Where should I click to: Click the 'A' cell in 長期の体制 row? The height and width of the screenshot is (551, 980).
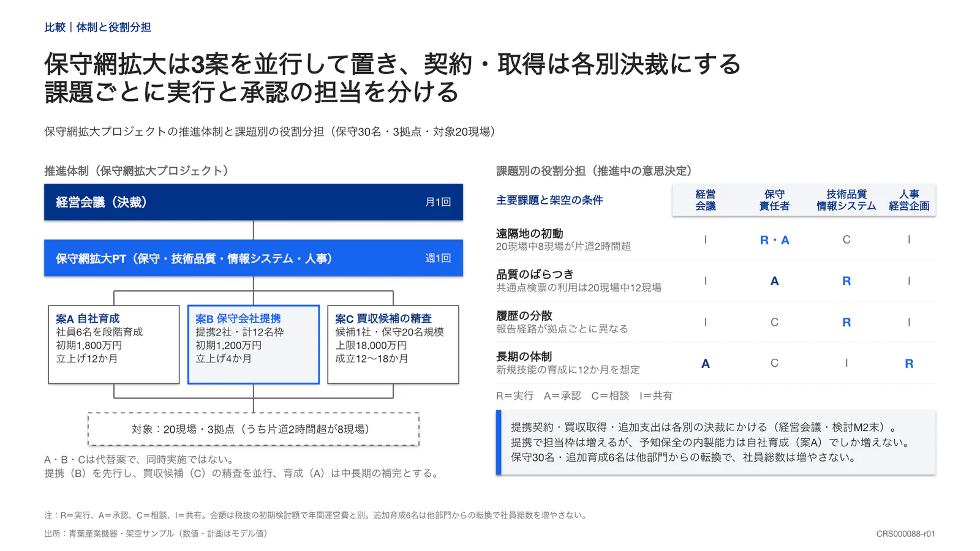706,364
